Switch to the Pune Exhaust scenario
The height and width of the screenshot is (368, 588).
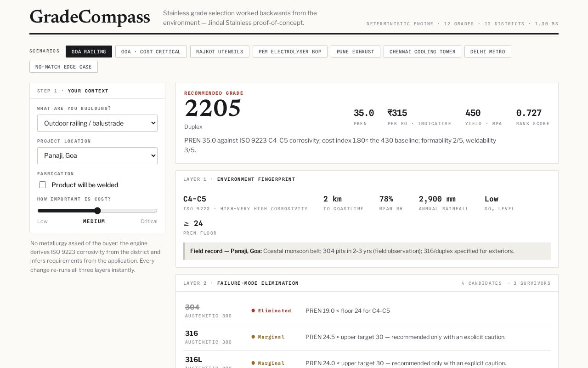click(x=356, y=52)
